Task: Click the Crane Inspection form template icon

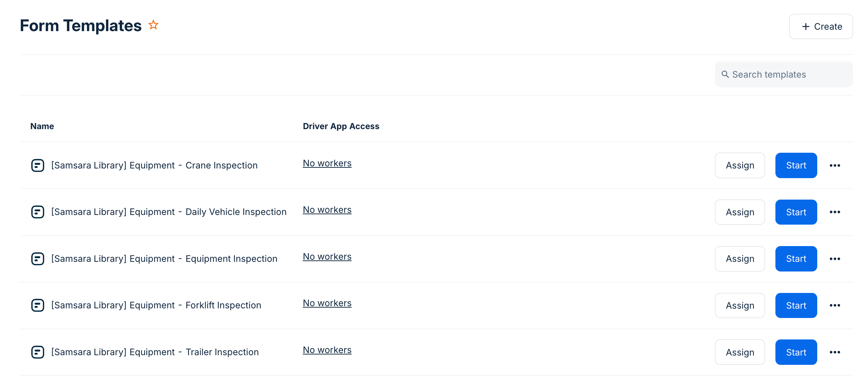Action: pos(38,165)
